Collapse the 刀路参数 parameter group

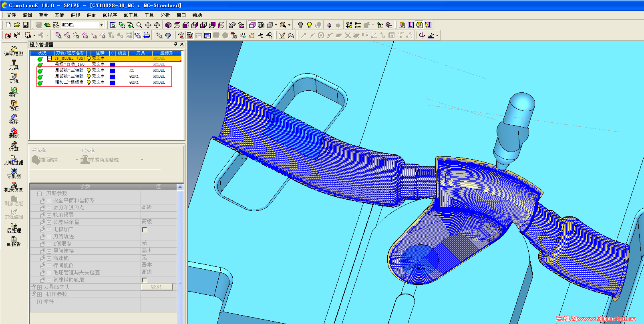[x=40, y=194]
